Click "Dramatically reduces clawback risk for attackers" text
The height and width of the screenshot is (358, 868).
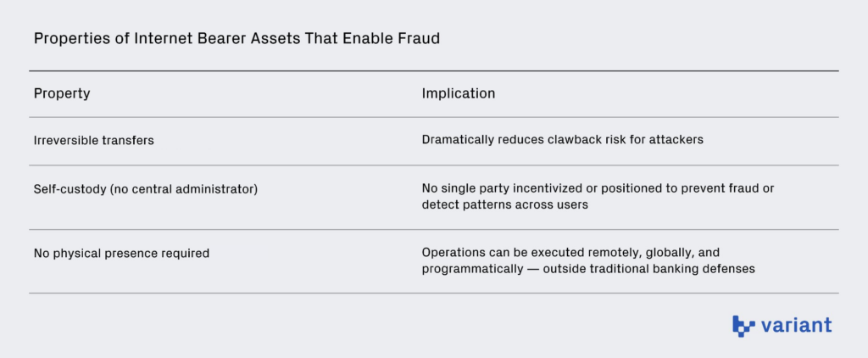[563, 140]
